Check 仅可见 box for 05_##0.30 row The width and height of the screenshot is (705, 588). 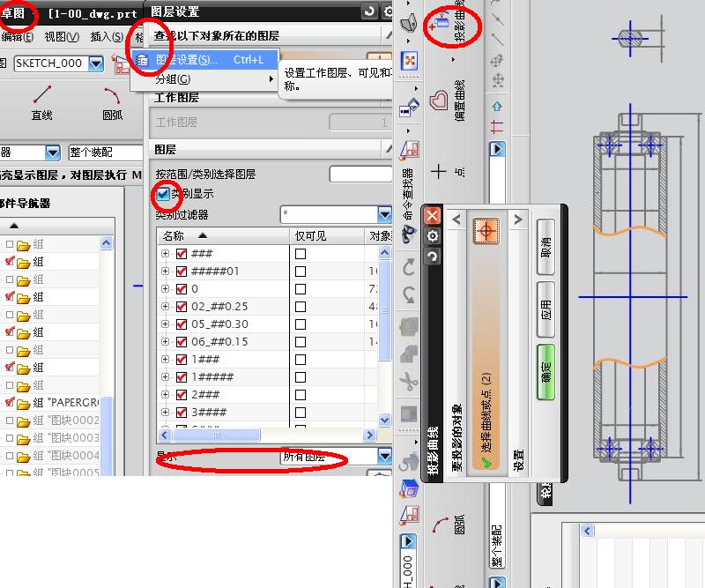coord(301,324)
